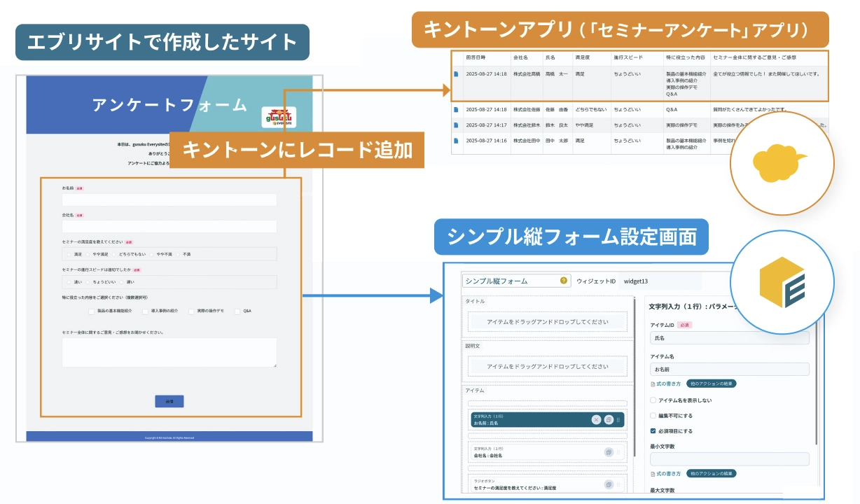Screen dimensions: 860x504
Task: Open 式の書き方 link under 最小文字数
Action: coord(666,474)
